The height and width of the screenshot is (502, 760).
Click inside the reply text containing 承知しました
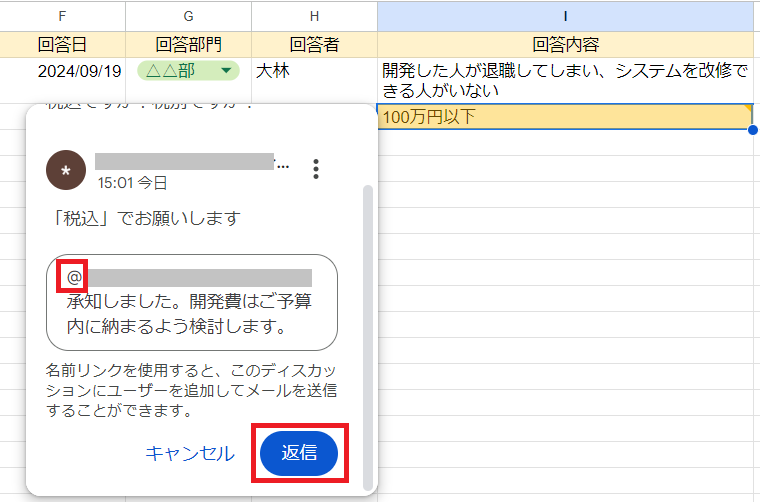pyautogui.click(x=190, y=313)
